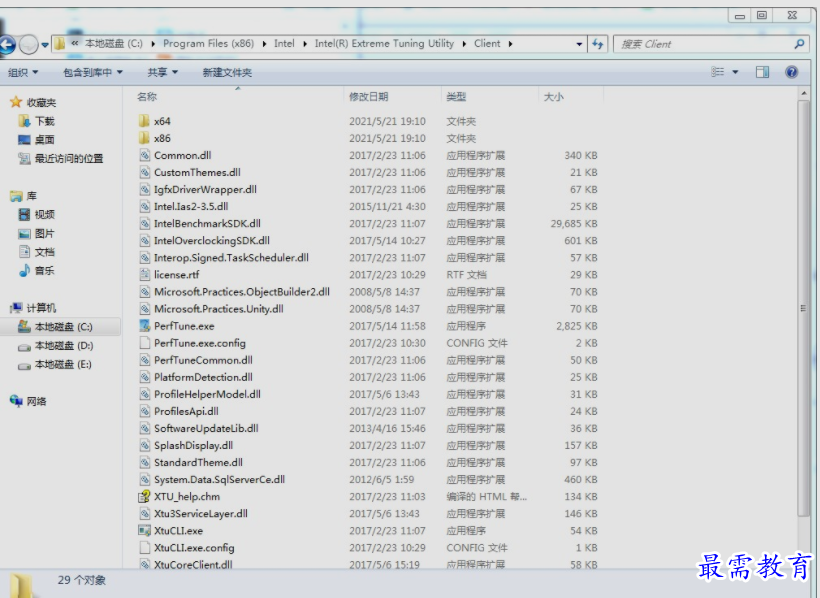820x598 pixels.
Task: Select 网络 in the navigation pane
Action: pyautogui.click(x=36, y=401)
